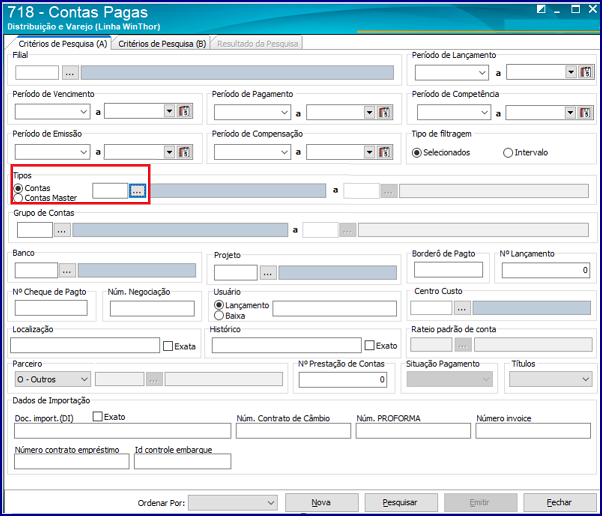Image resolution: width=602 pixels, height=516 pixels.
Task: Click the Centro Custo code input field
Action: [x=431, y=308]
